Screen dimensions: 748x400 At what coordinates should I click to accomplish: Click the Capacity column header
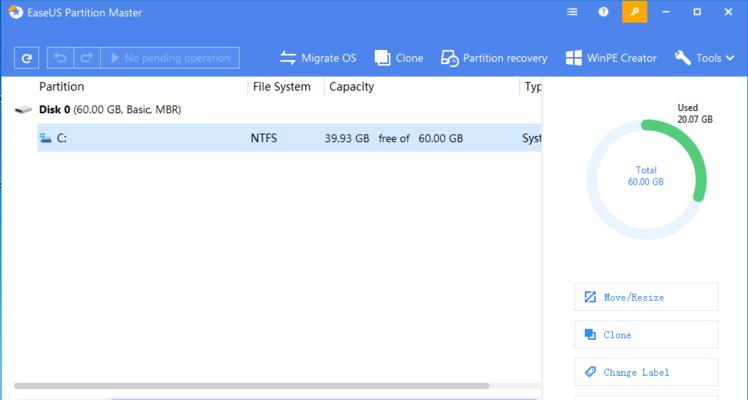click(352, 87)
